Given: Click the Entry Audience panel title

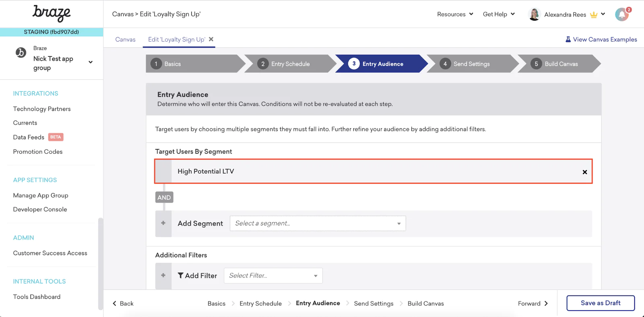Looking at the screenshot, I should 183,95.
